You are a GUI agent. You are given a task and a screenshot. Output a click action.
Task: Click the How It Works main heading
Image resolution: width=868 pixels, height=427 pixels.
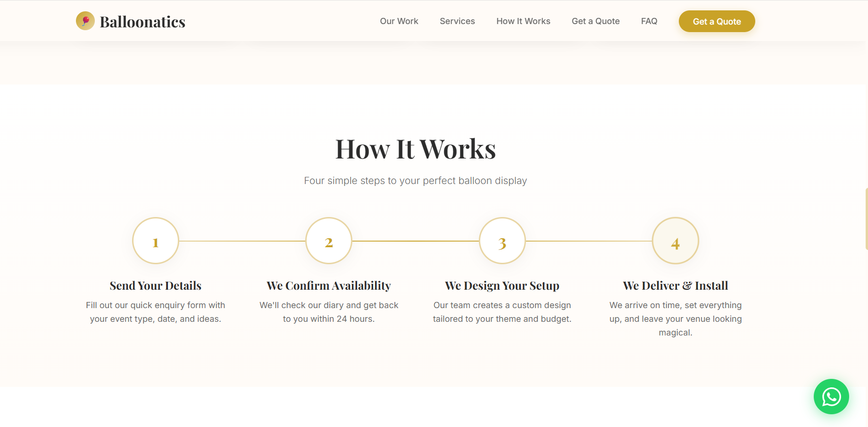[x=416, y=149]
